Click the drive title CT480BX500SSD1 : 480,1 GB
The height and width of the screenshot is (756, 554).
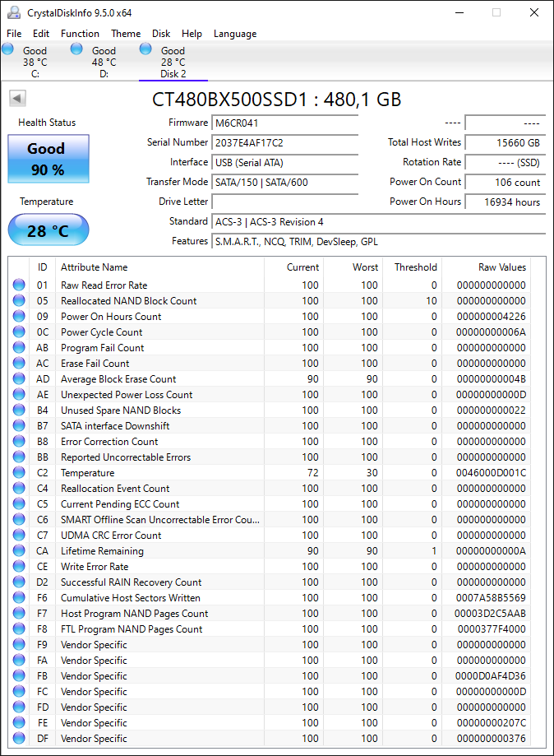tap(276, 100)
